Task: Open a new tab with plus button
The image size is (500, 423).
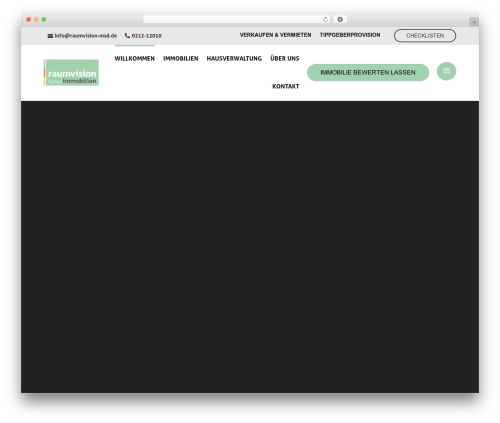Action: click(x=474, y=22)
